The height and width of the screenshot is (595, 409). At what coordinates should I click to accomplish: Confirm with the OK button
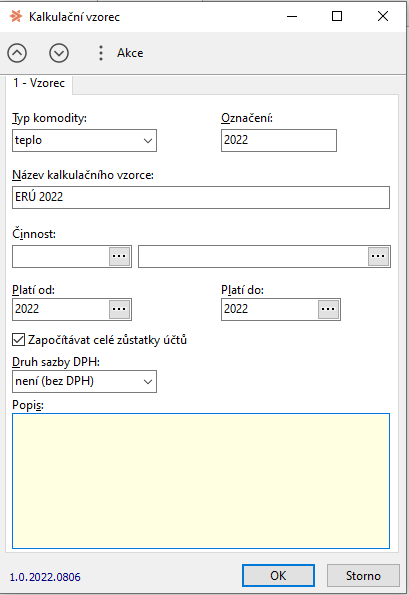click(278, 575)
